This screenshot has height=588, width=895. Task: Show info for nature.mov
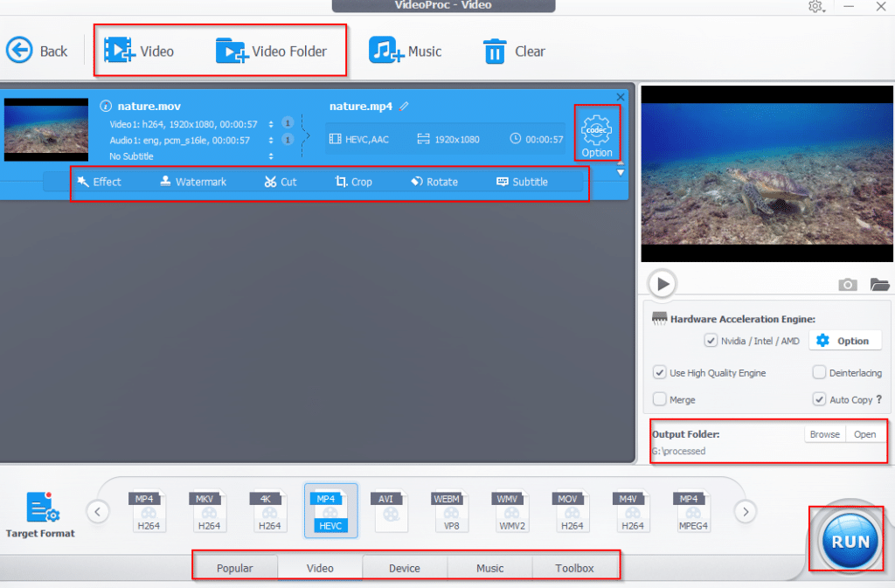106,106
